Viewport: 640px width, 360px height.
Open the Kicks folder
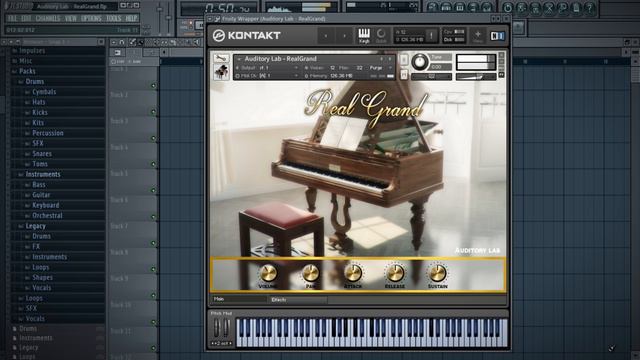[x=40, y=112]
